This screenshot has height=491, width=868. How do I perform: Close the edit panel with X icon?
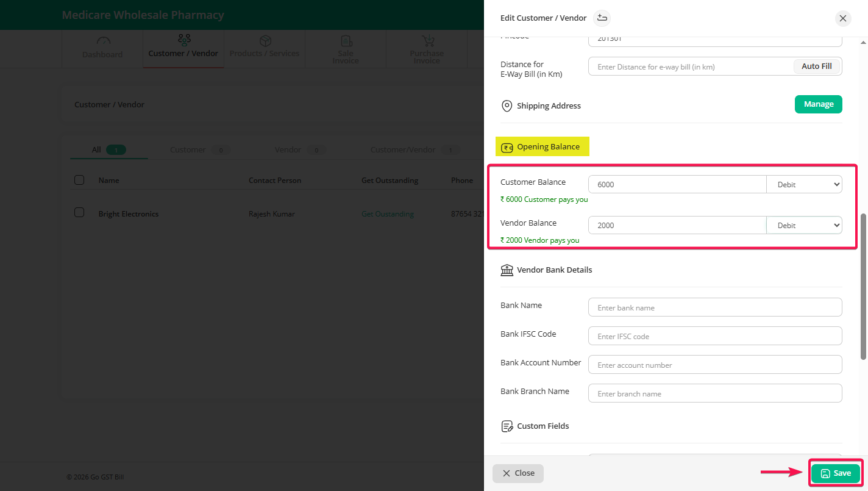point(842,18)
